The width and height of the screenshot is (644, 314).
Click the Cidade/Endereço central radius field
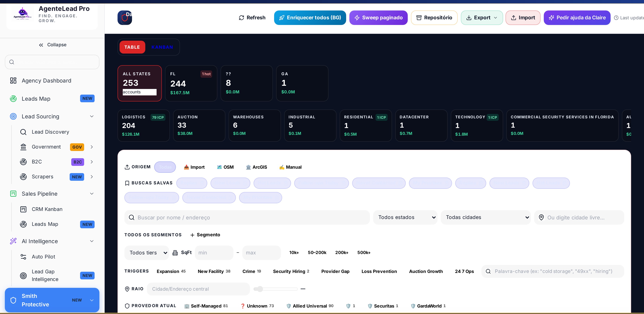coord(198,289)
